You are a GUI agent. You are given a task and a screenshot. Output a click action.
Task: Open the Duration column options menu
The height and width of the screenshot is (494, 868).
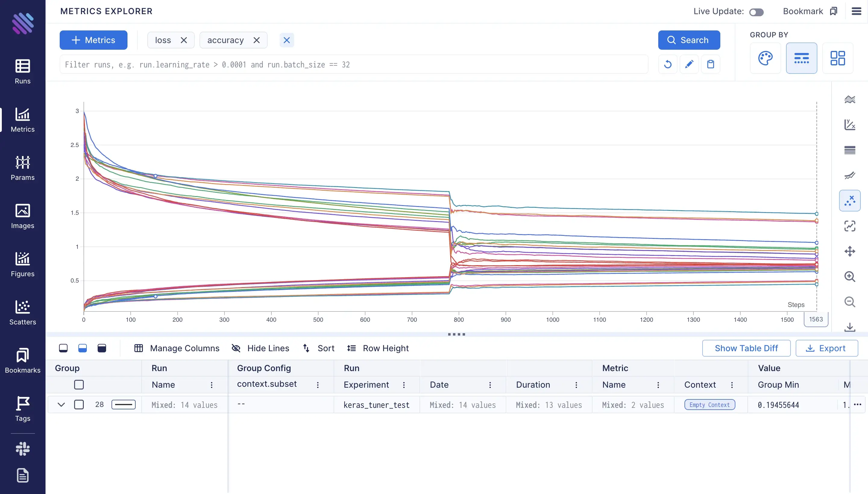576,385
